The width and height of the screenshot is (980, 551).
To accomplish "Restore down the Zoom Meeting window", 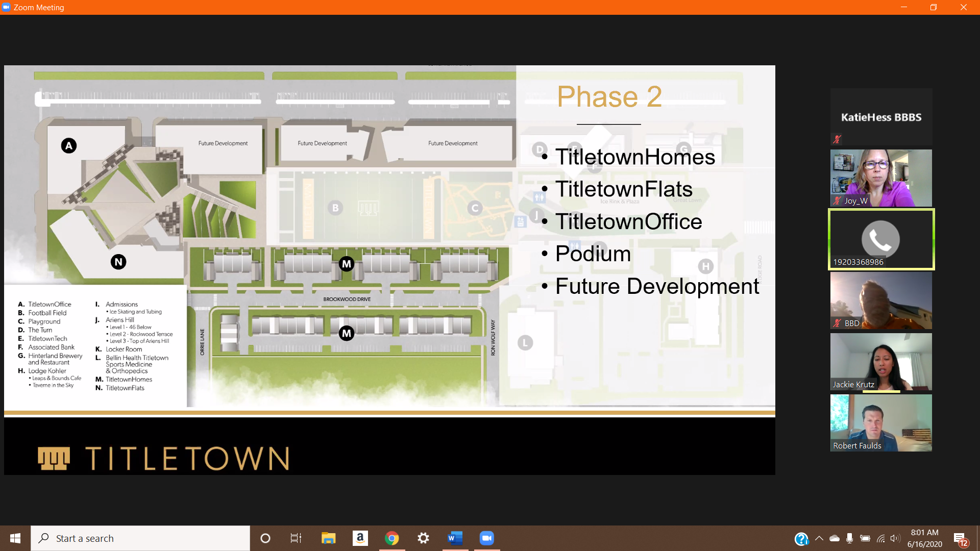I will [934, 7].
